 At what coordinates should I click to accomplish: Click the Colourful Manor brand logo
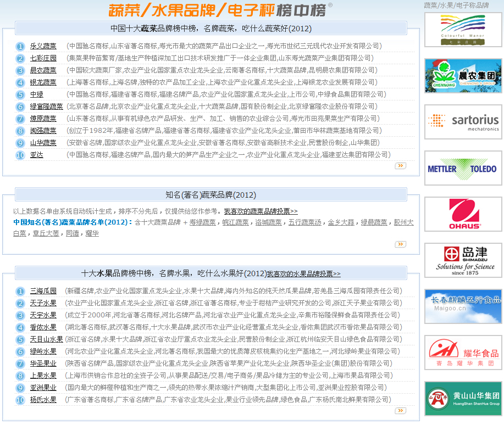(x=463, y=30)
